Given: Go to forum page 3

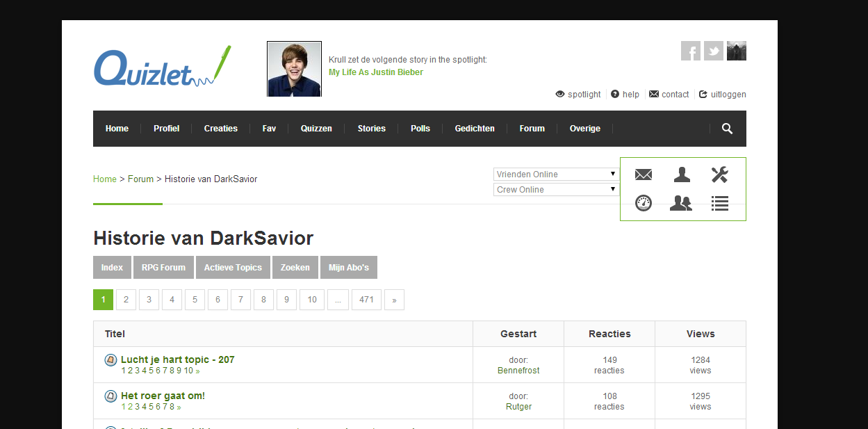Looking at the screenshot, I should [149, 300].
